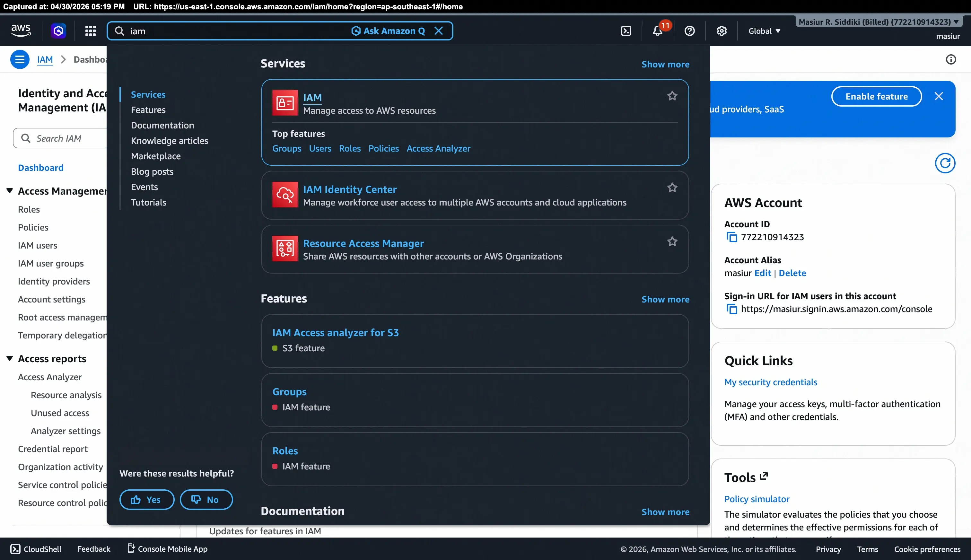This screenshot has height=560, width=971.
Task: Open IAM users in sidebar
Action: point(37,245)
